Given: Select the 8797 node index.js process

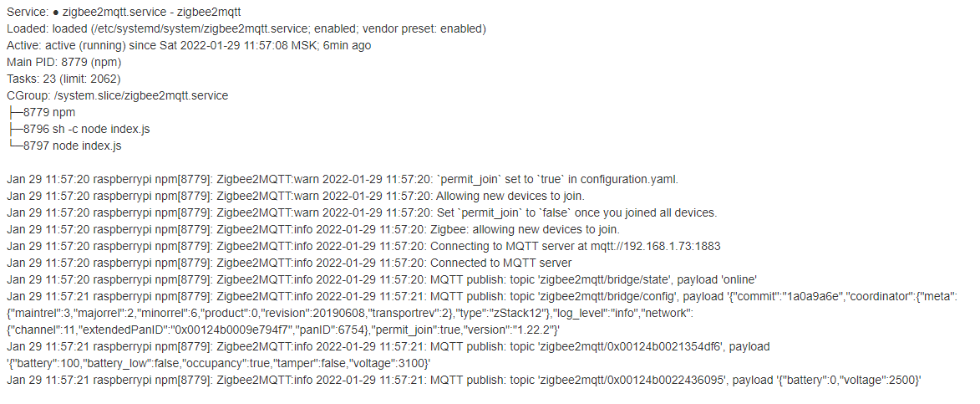Looking at the screenshot, I should click(x=63, y=146).
